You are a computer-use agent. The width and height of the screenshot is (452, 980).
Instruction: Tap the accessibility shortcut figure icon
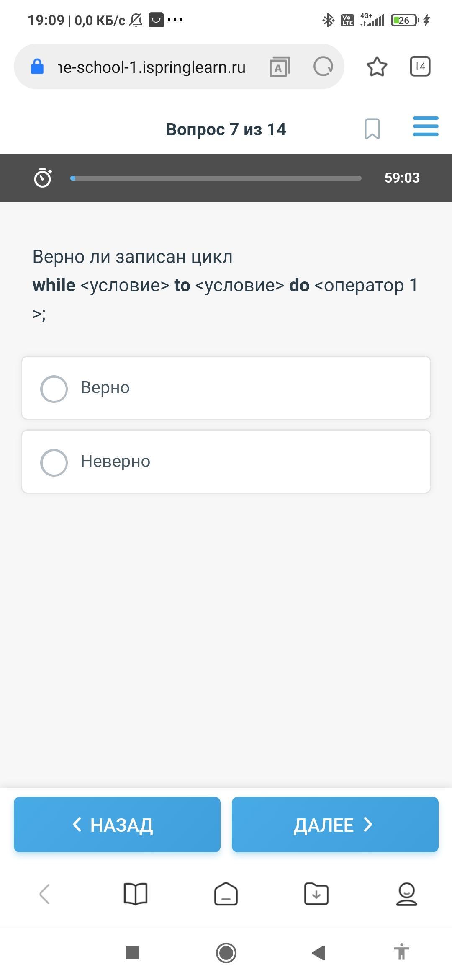tap(401, 952)
